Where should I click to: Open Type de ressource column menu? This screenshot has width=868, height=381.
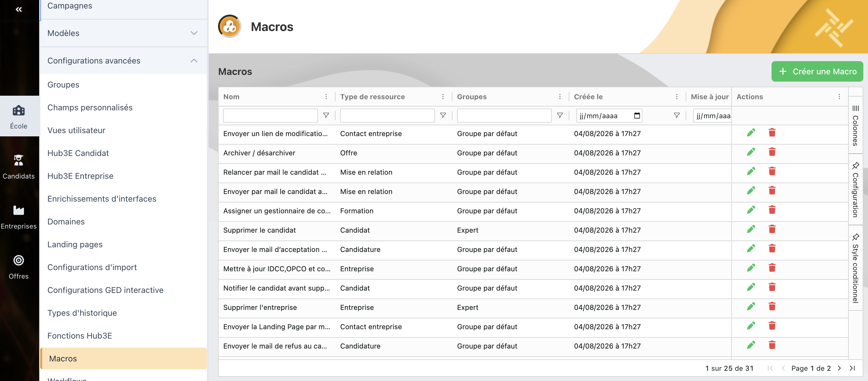pos(443,97)
